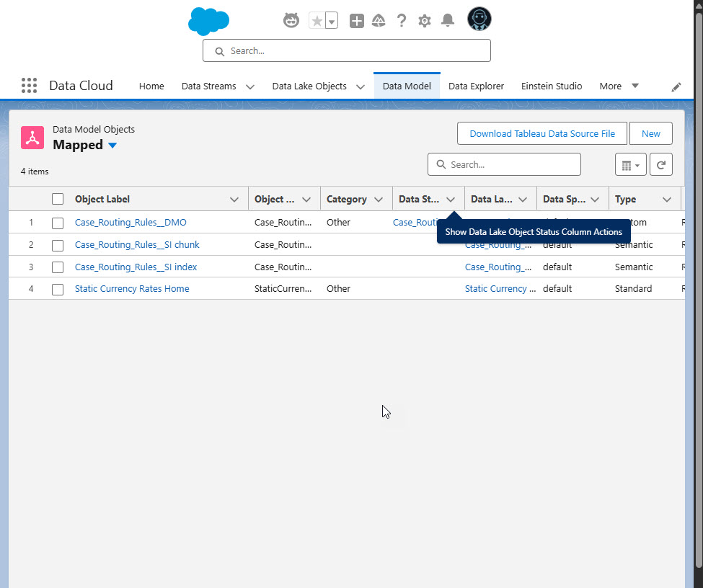The width and height of the screenshot is (703, 588).
Task: Check the Static Currency Rates Home checkbox
Action: [58, 289]
